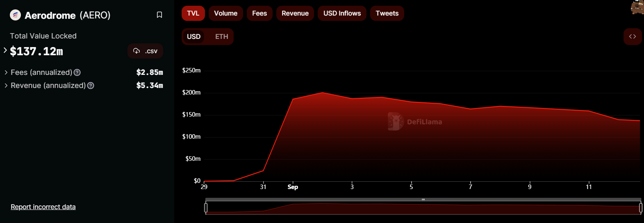Click the right handle of the date range slider
644x223 pixels.
(641, 208)
